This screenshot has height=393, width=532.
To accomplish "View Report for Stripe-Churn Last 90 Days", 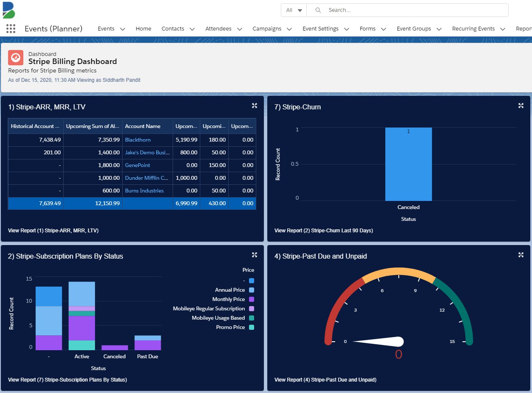I will point(324,231).
